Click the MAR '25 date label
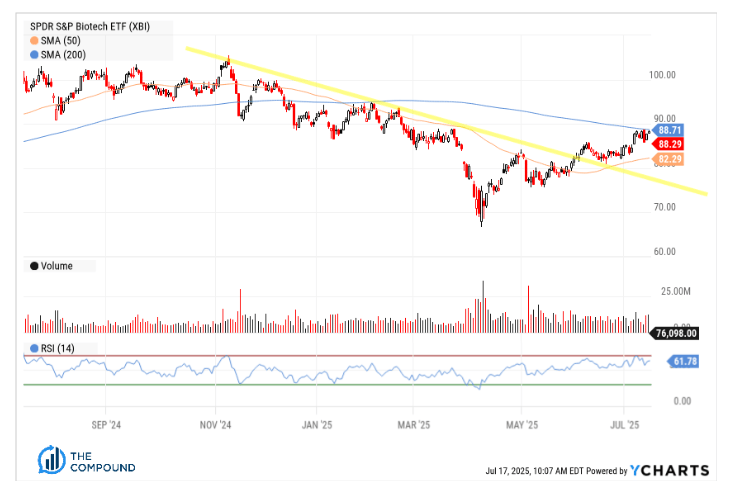 coord(414,425)
